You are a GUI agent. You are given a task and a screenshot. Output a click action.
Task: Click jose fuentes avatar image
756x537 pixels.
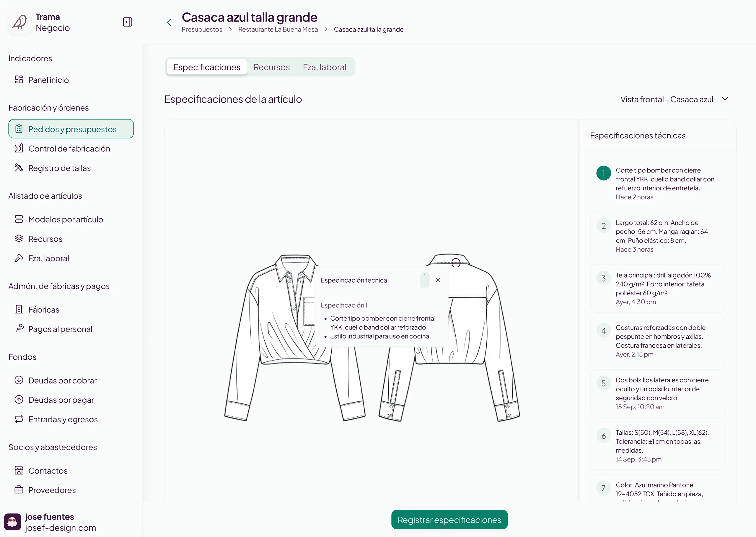click(13, 522)
